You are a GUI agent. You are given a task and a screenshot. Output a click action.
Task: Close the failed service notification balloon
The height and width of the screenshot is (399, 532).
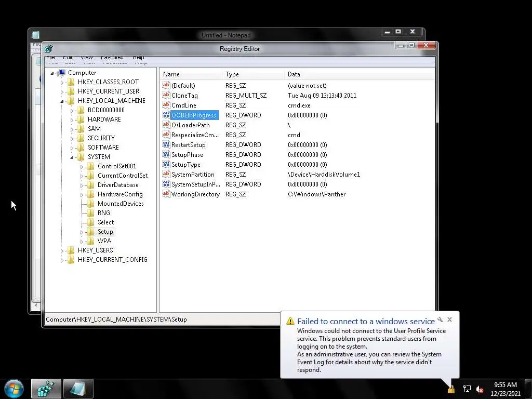(449, 320)
